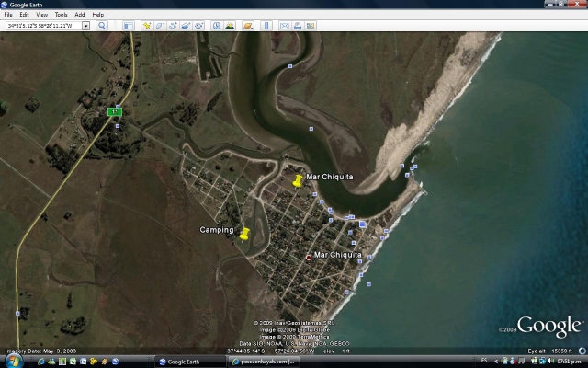Toggle sunlight across the landscape icon
Screen dimensions: 588x368
pyautogui.click(x=230, y=26)
